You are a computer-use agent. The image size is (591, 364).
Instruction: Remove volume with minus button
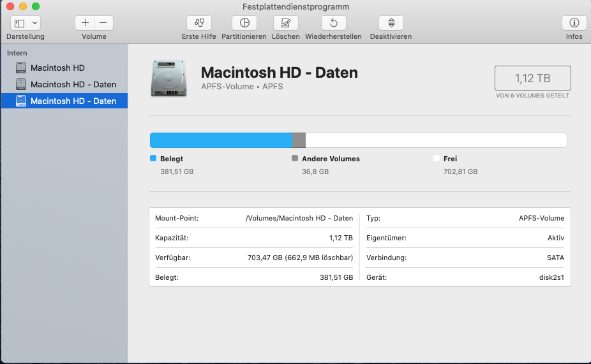(103, 23)
